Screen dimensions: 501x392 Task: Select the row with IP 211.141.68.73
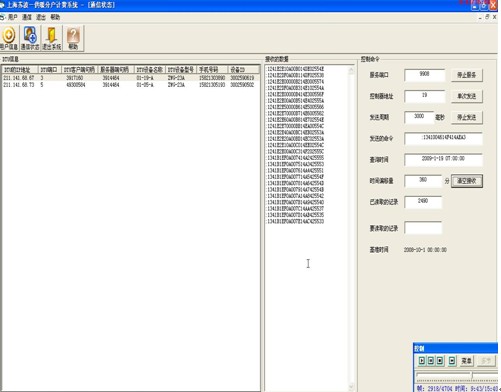click(x=131, y=85)
